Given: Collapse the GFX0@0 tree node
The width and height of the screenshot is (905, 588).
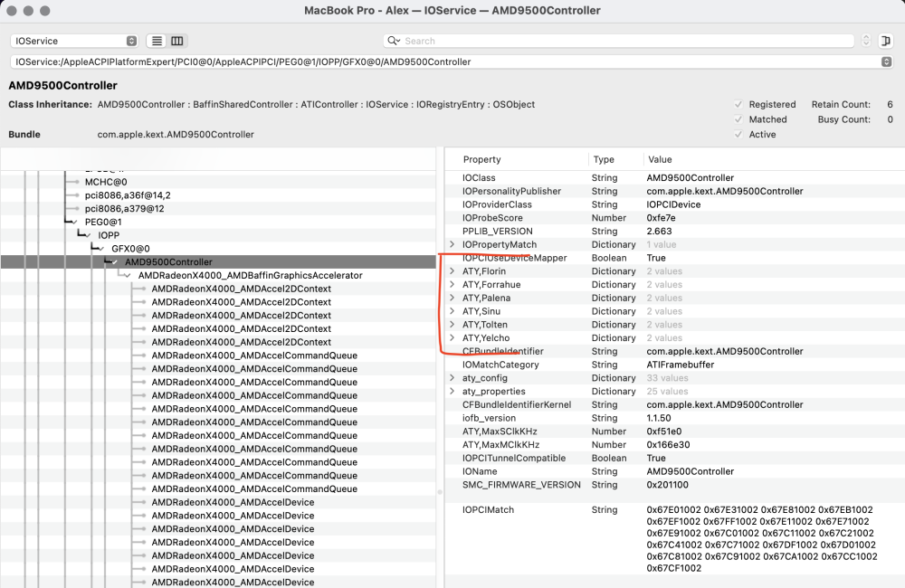Looking at the screenshot, I should 101,249.
